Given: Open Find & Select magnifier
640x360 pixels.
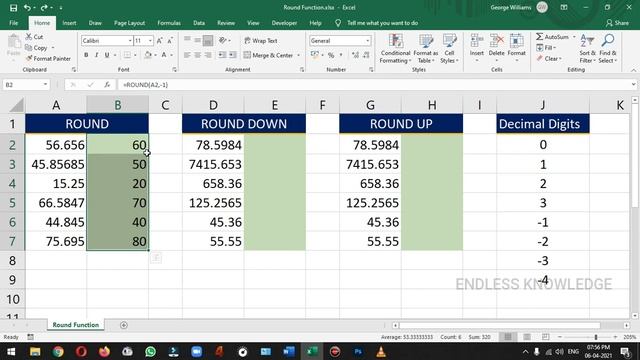Looking at the screenshot, I should [x=608, y=48].
